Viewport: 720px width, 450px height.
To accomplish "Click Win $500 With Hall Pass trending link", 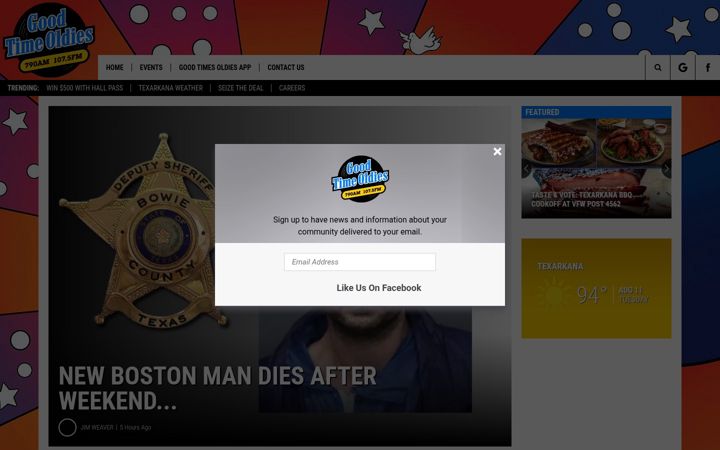I will (84, 88).
